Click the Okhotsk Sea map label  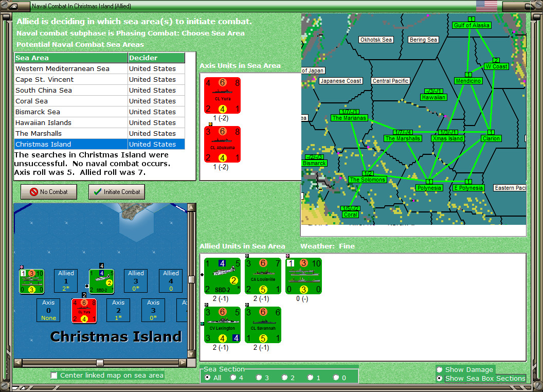(x=376, y=40)
